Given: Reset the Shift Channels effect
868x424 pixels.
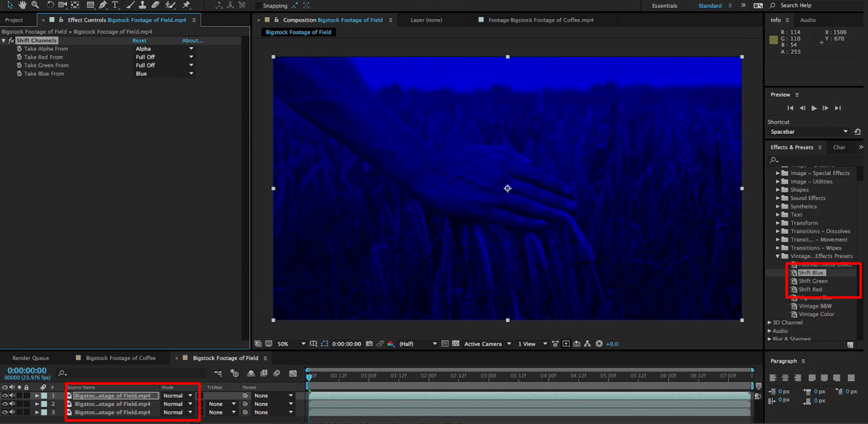Looking at the screenshot, I should pyautogui.click(x=139, y=40).
